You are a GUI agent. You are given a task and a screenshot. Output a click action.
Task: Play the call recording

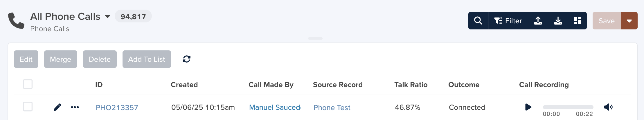pos(528,107)
